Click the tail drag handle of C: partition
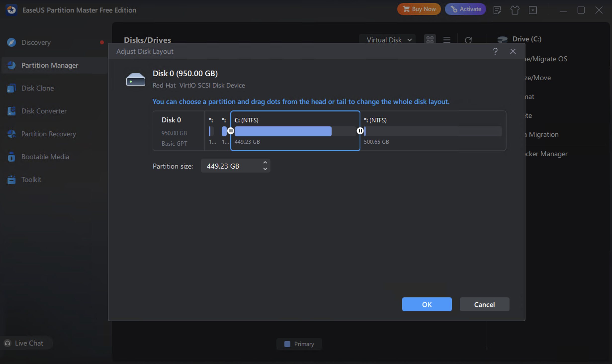The width and height of the screenshot is (612, 364). (360, 131)
